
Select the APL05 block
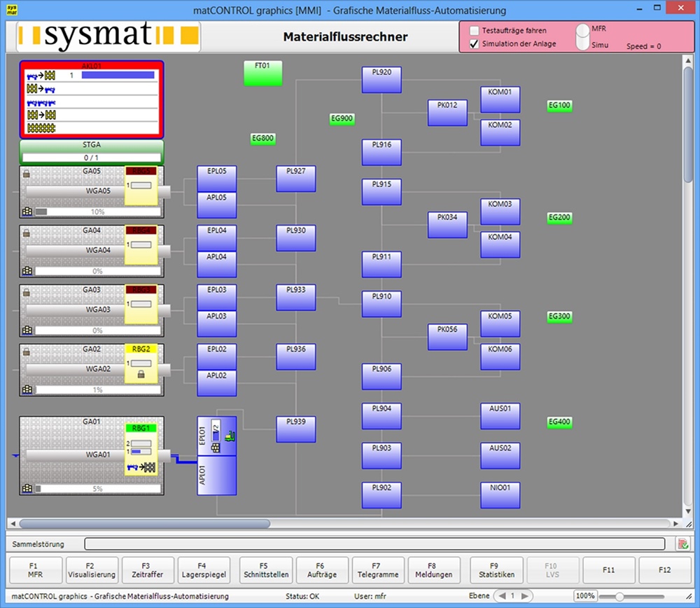pos(217,205)
